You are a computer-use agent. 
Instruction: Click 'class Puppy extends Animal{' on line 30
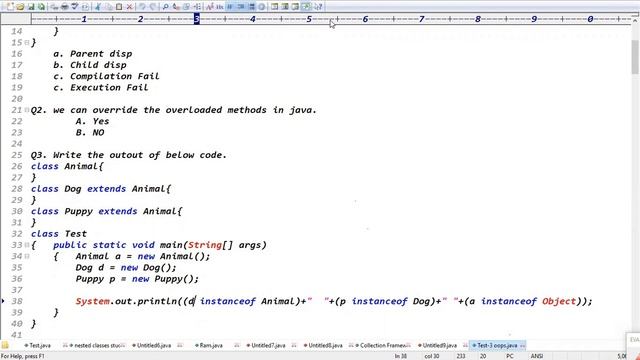coord(107,211)
